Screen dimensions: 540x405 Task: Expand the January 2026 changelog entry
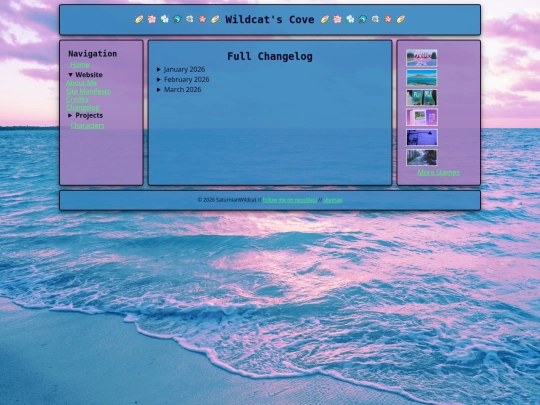pos(181,70)
